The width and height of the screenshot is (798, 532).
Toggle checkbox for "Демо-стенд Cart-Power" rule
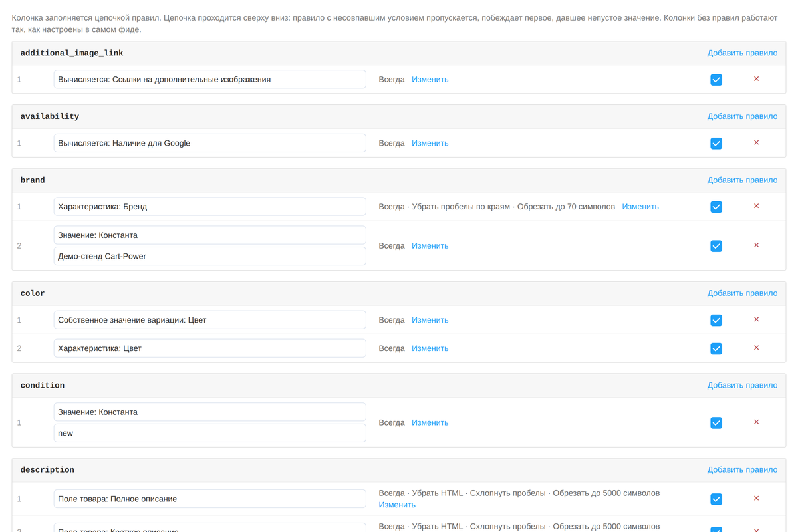coord(716,246)
